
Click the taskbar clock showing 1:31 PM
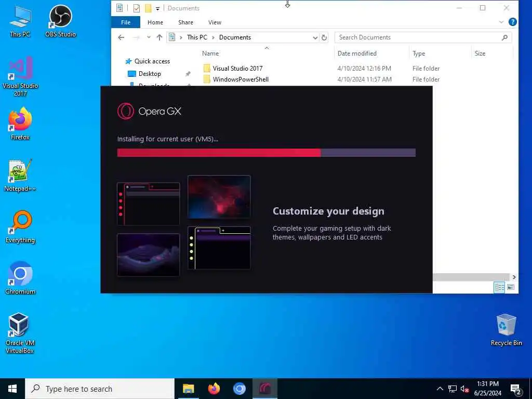[487, 389]
